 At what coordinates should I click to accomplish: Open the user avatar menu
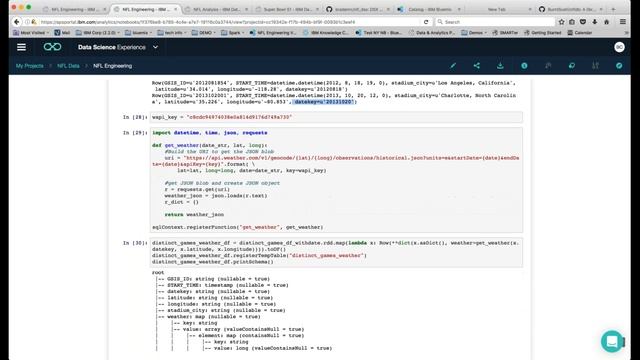619,47
